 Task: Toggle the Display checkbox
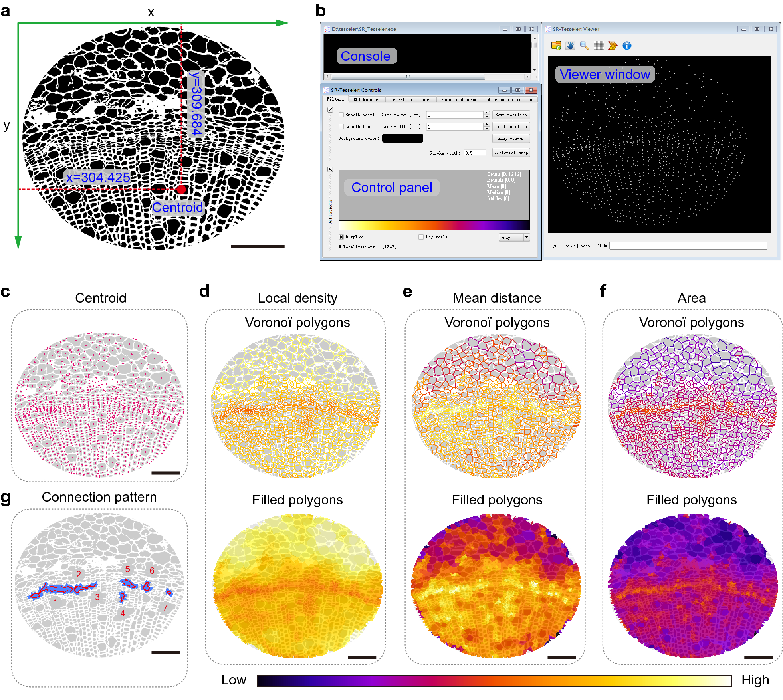tap(341, 237)
